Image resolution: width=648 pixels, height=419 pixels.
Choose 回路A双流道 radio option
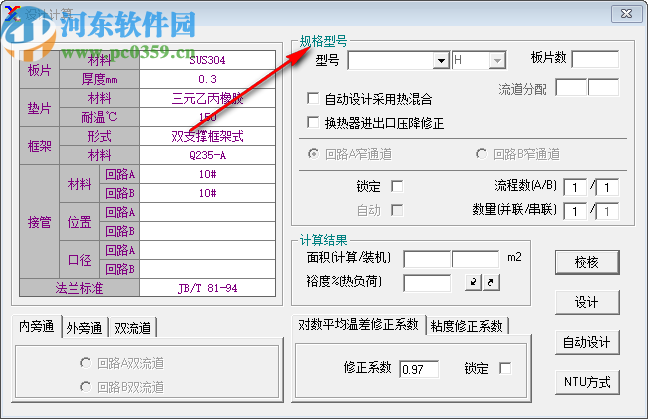tap(86, 363)
